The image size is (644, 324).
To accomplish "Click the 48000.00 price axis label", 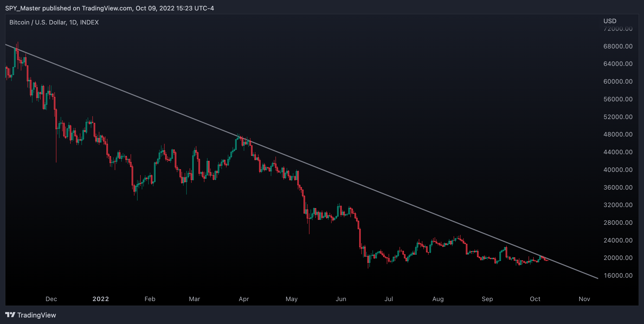I will tap(618, 134).
